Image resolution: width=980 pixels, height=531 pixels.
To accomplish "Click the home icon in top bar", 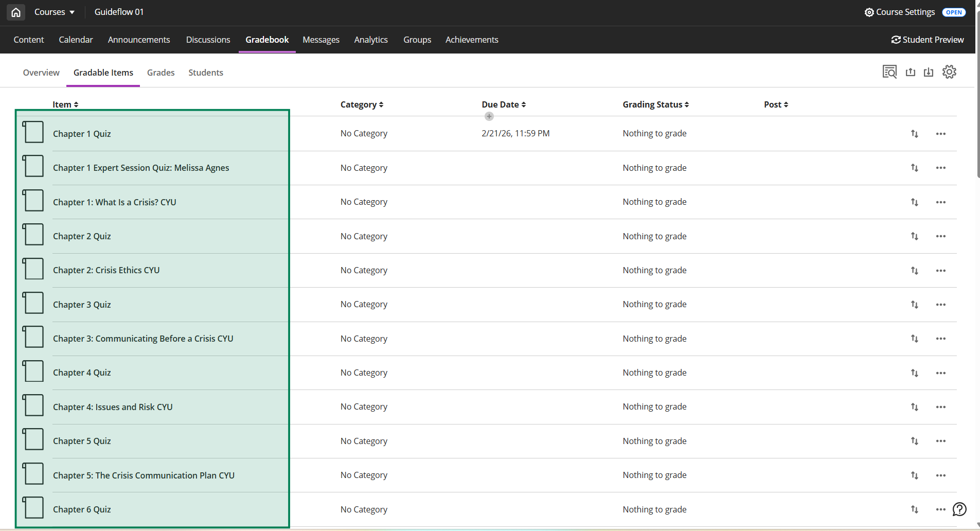I will tap(16, 12).
